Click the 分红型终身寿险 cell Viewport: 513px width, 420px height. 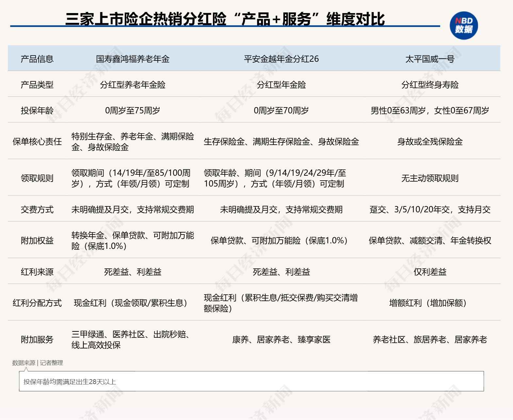point(430,85)
